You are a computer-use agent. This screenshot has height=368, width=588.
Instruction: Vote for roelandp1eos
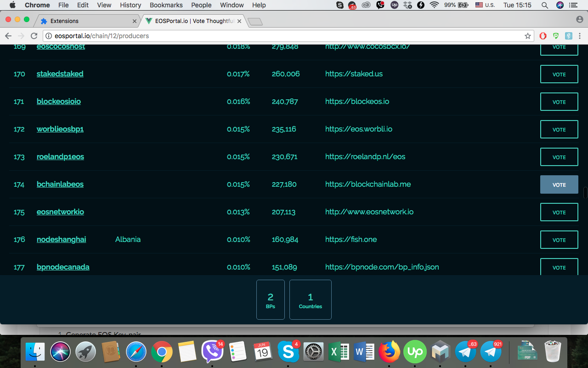click(559, 157)
